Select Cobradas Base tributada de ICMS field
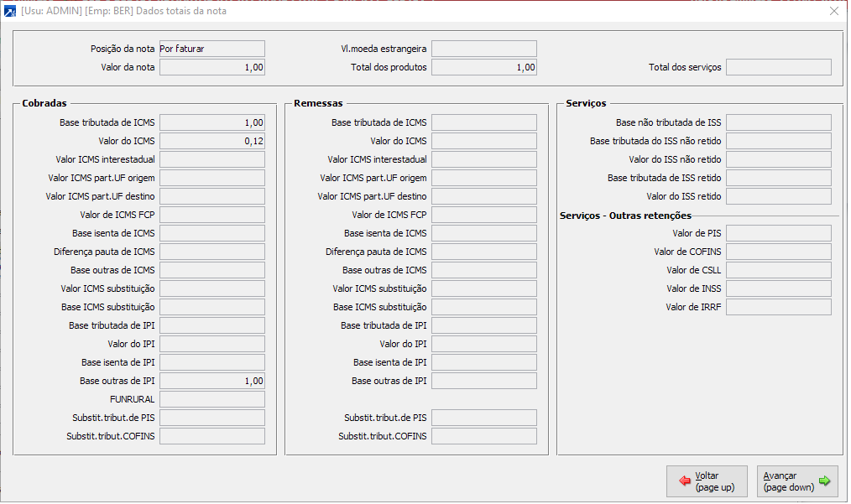 pos(211,122)
